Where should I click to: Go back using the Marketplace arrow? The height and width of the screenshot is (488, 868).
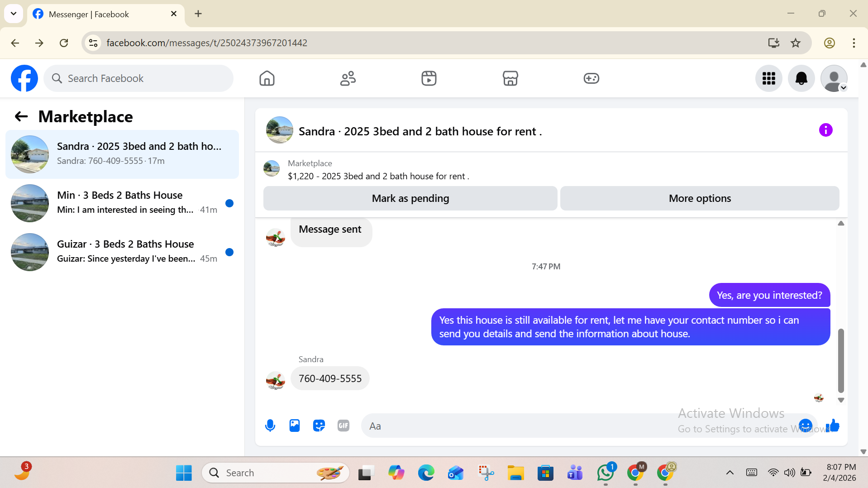coord(21,117)
